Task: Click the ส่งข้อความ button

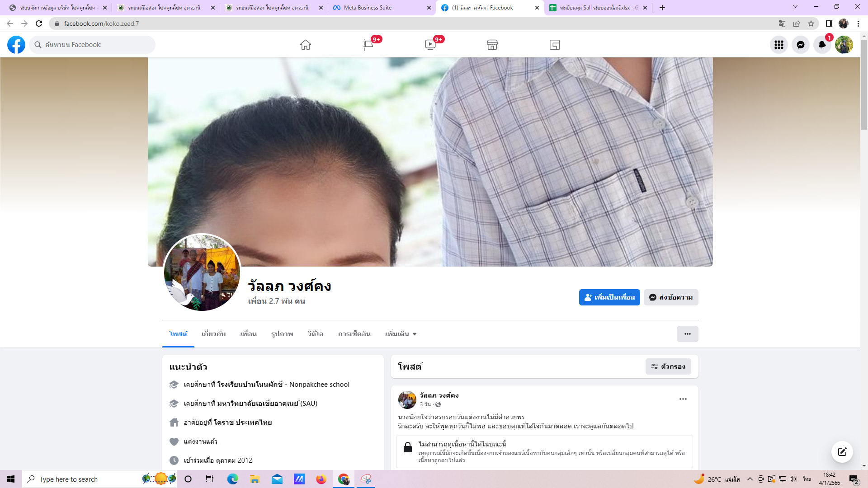Action: tap(671, 297)
